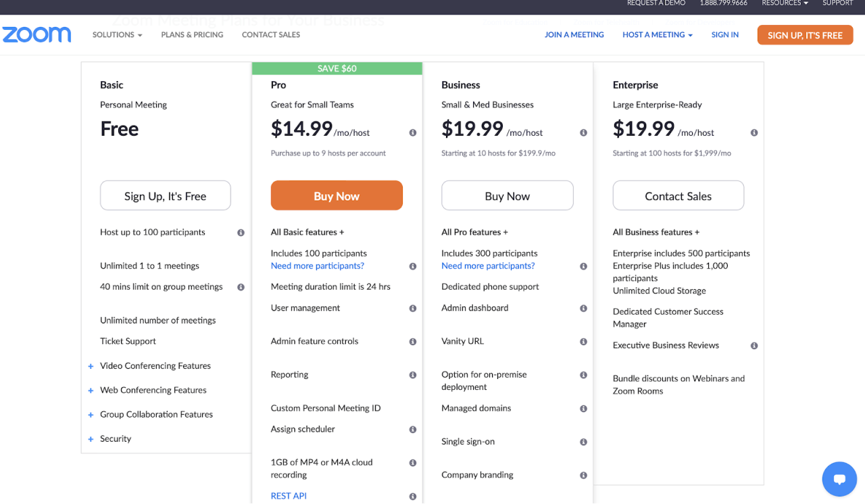Open the Solutions dropdown menu

118,35
